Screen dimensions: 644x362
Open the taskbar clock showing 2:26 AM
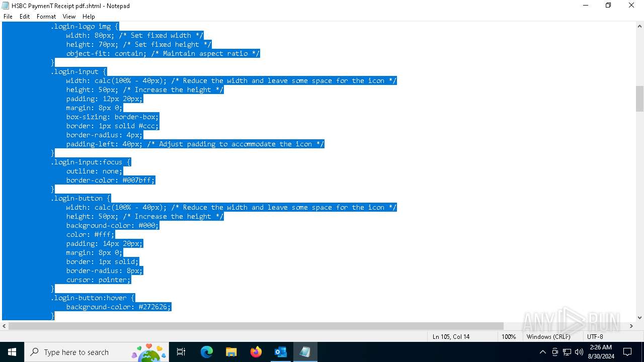pos(601,347)
